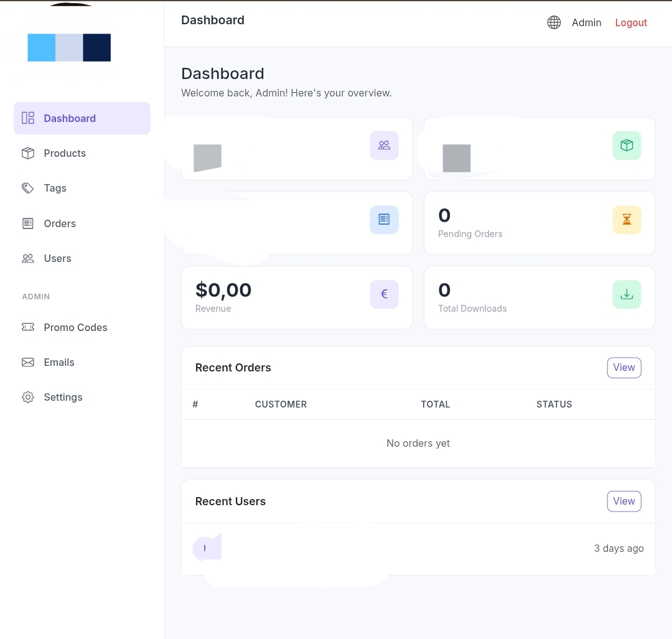This screenshot has width=672, height=639.
Task: View all Recent Orders
Action: 624,368
